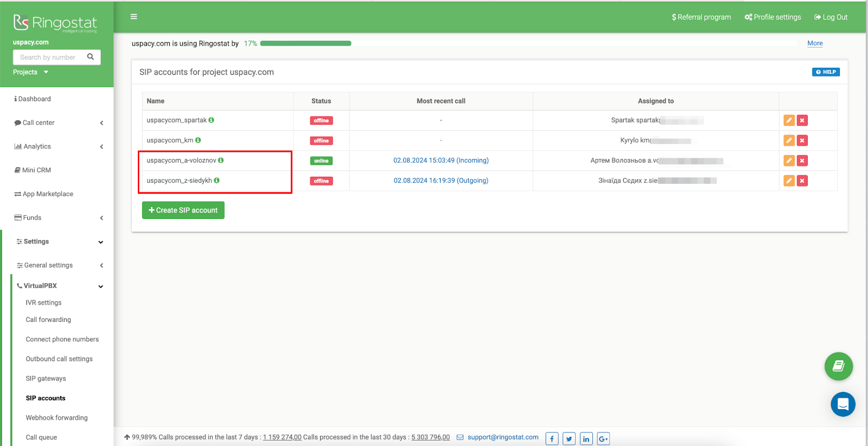The image size is (868, 446).
Task: Go to Connect phone numbers
Action: coord(62,339)
